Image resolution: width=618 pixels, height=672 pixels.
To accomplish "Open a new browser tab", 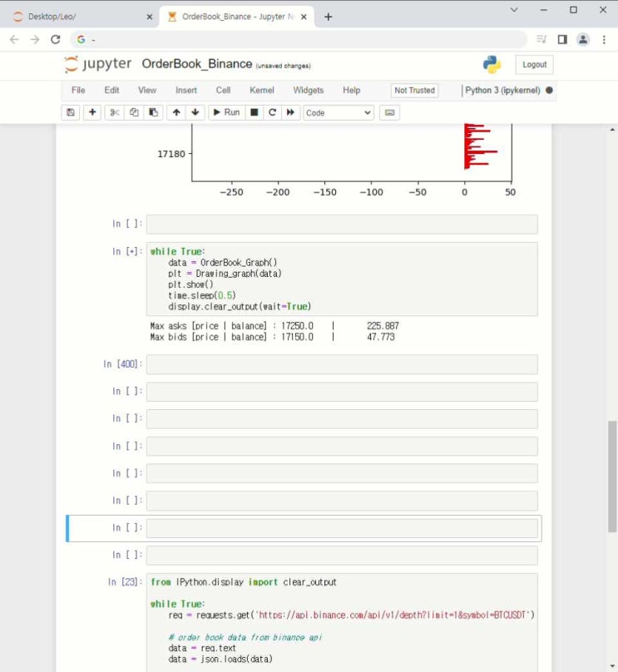I will 329,17.
